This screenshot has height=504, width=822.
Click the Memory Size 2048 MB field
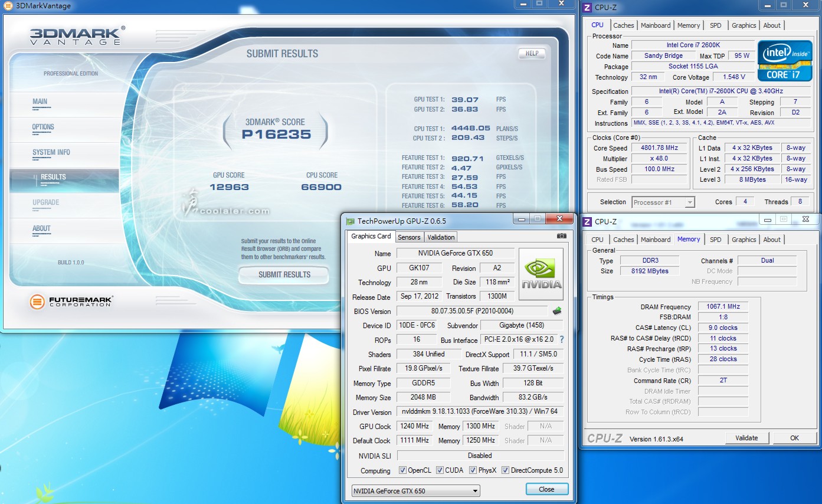[x=423, y=398]
